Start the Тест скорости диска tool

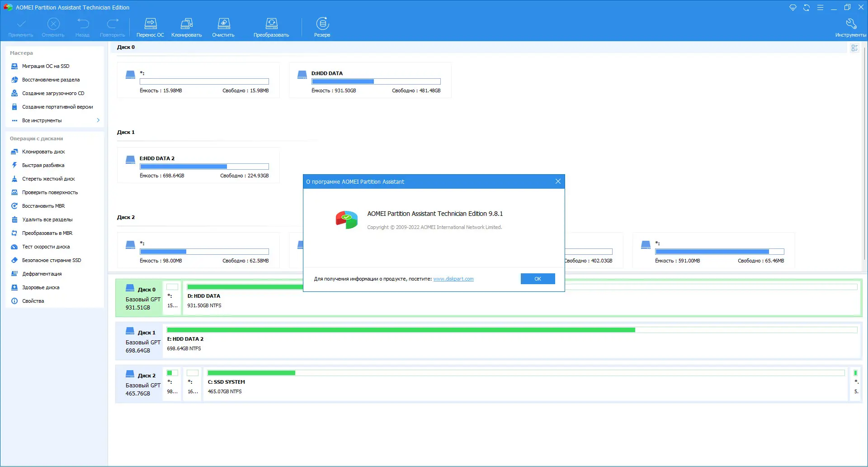(x=46, y=247)
